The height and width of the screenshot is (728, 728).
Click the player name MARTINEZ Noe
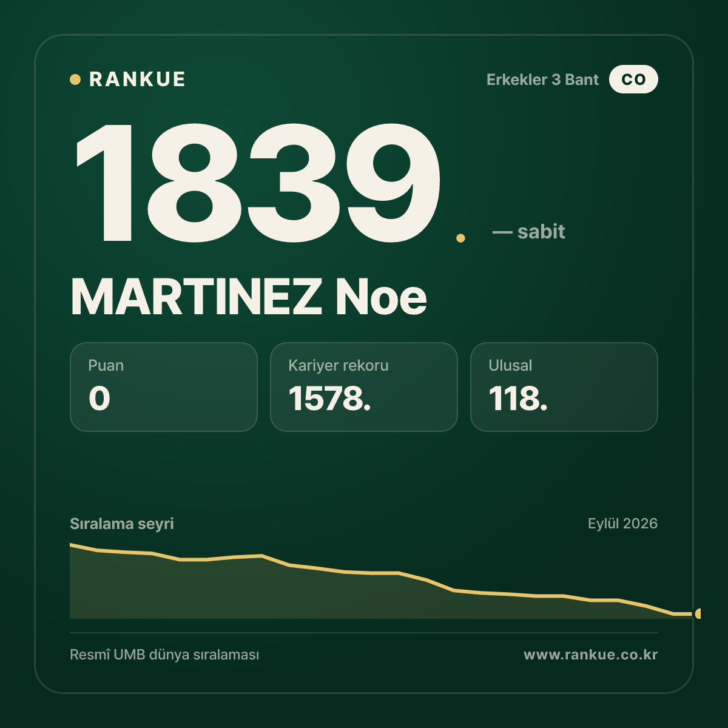point(249,297)
